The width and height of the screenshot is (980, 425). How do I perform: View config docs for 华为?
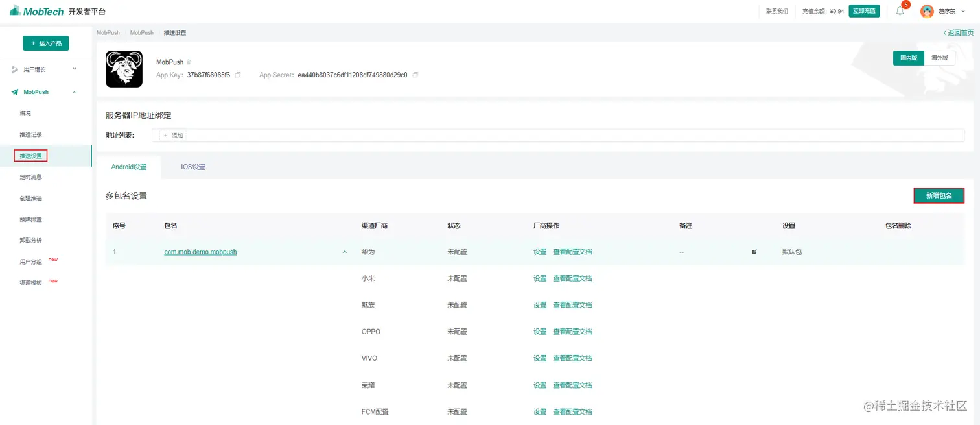572,252
